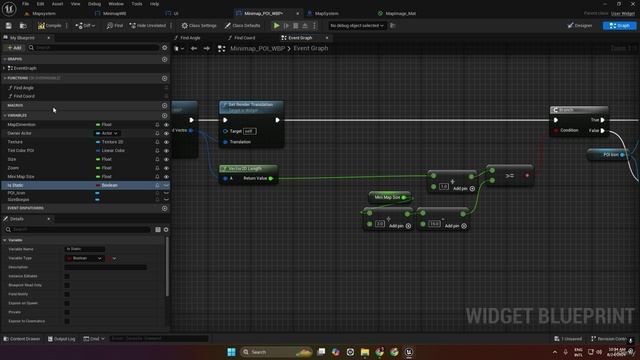Click the Eject icon in play controls
This screenshot has height=360, width=640.
305,26
